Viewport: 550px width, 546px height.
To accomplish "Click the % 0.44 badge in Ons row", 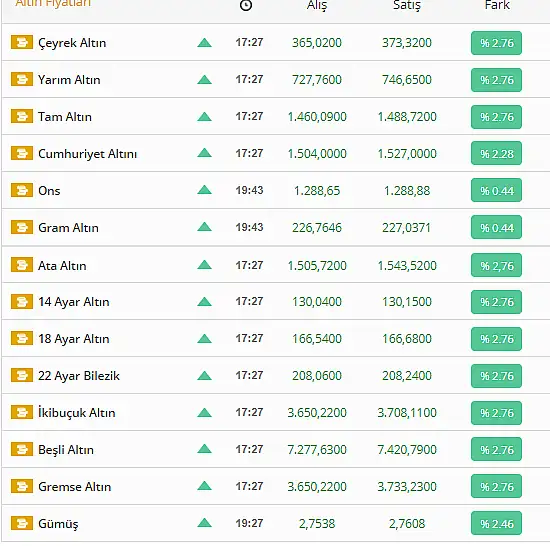I will (x=496, y=190).
